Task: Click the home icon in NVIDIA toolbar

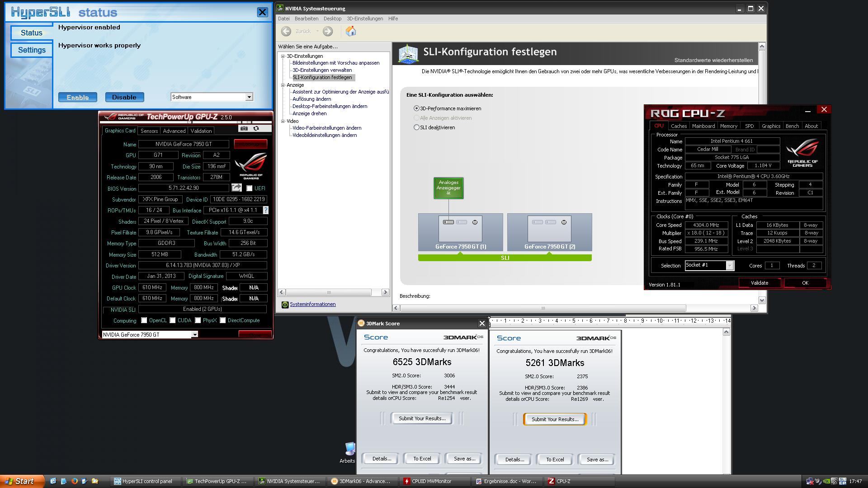Action: 351,31
